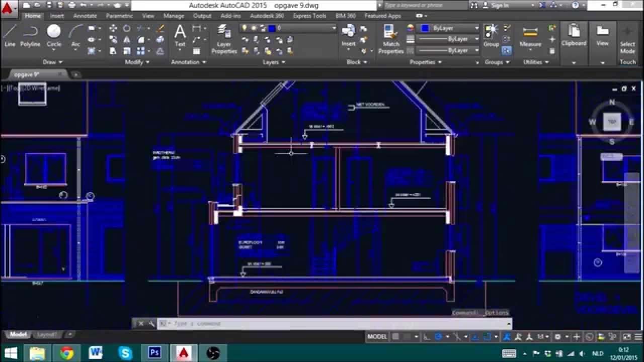644x362 pixels.
Task: Click TOP face of the ViewCube
Action: coord(612,122)
